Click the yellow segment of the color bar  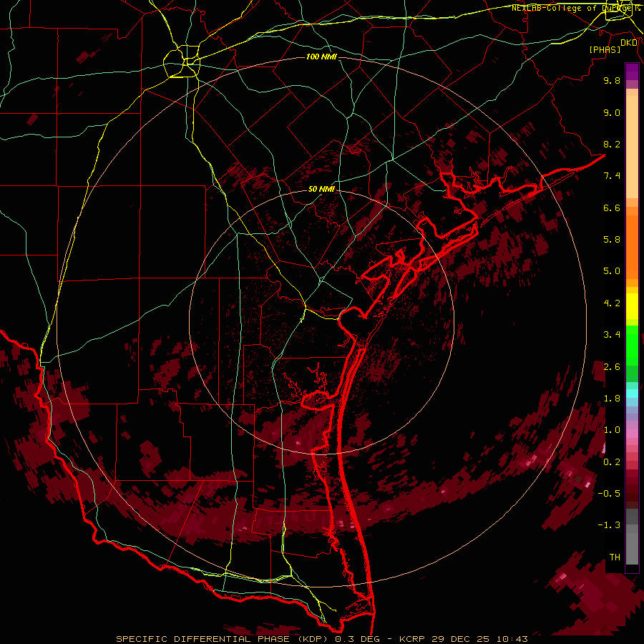click(632, 306)
